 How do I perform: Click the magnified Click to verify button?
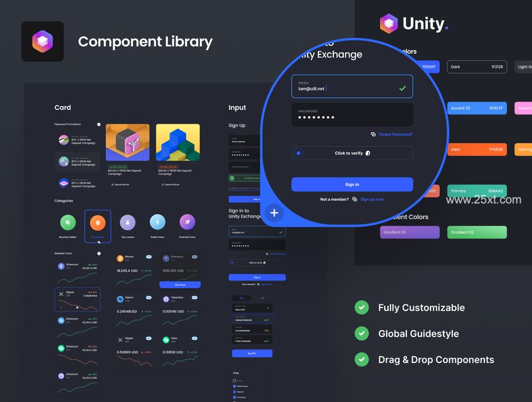click(x=352, y=153)
